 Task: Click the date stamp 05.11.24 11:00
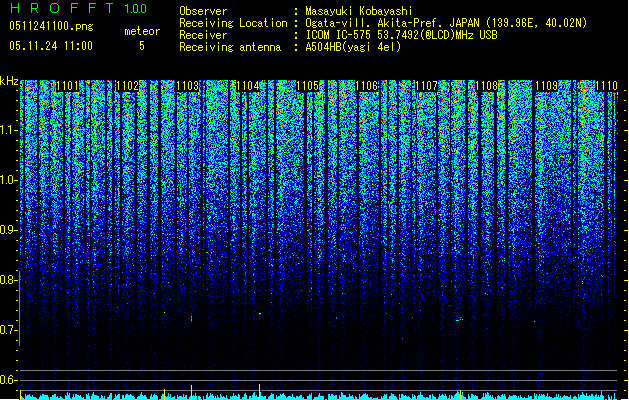(x=51, y=46)
